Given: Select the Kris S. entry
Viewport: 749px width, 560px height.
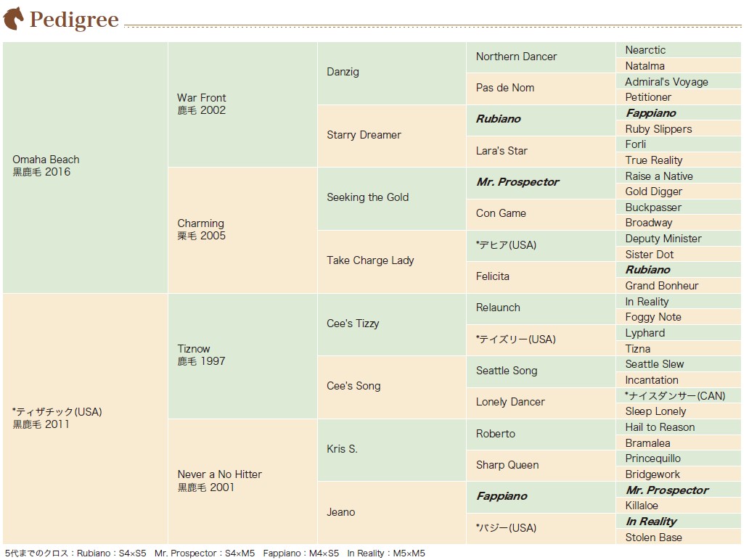Looking at the screenshot, I should [x=392, y=450].
